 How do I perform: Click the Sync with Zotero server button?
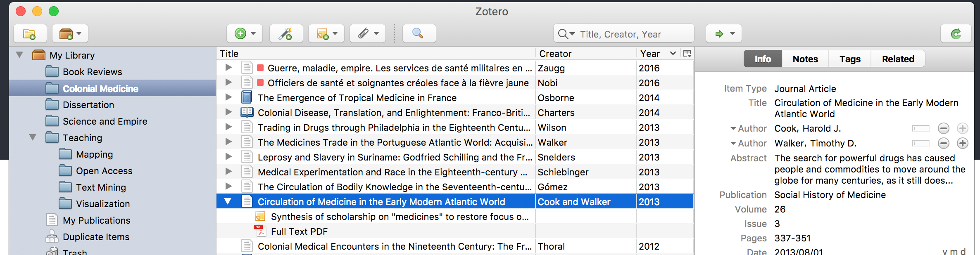(956, 34)
